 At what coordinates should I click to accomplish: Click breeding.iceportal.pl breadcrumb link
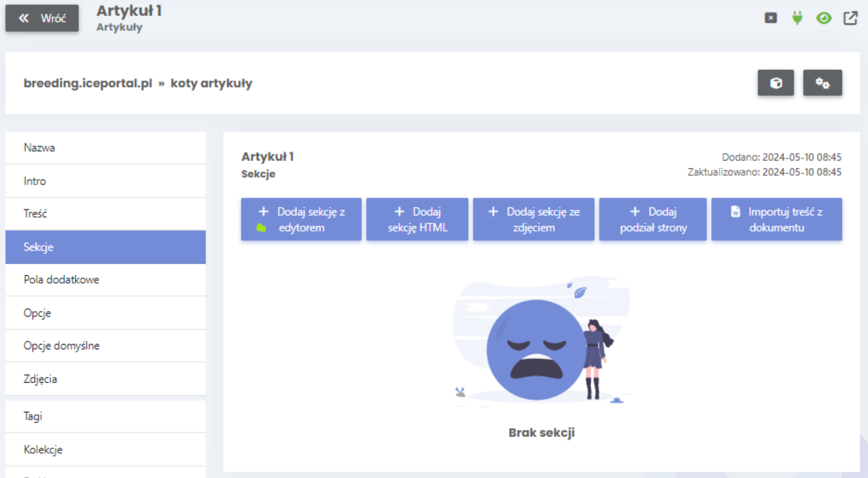point(88,83)
